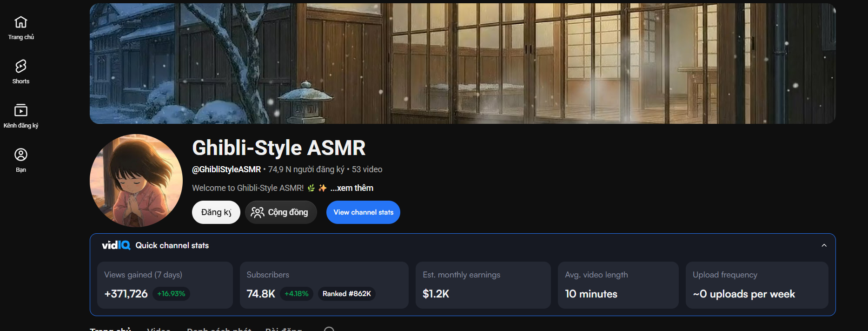Click Welcome to Ghibli-Style ASMR! description
Viewport: 868px width, 331px height.
[248, 188]
